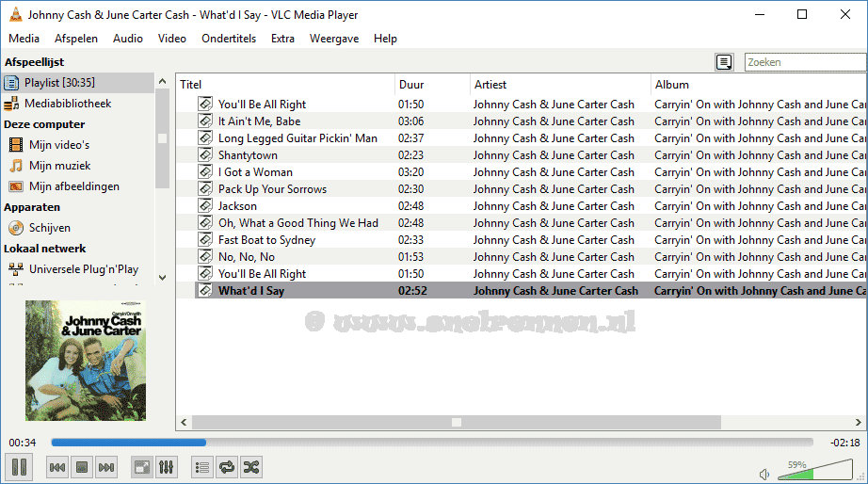The image size is (868, 484).
Task: Toggle shuffle random playback
Action: (250, 467)
